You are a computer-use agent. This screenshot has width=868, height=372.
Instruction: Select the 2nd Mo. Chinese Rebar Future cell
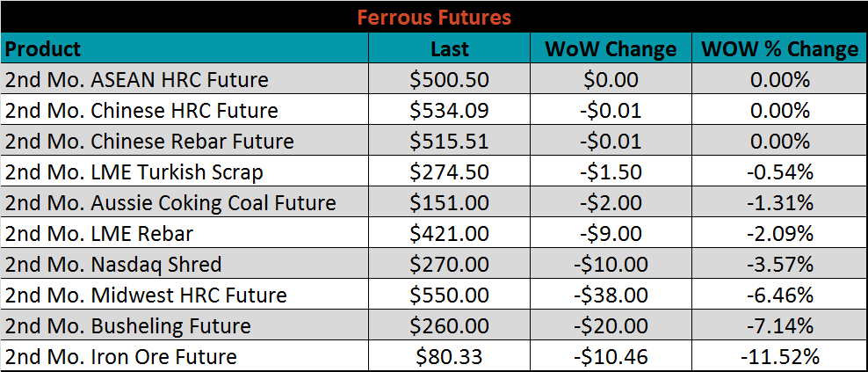click(x=184, y=140)
